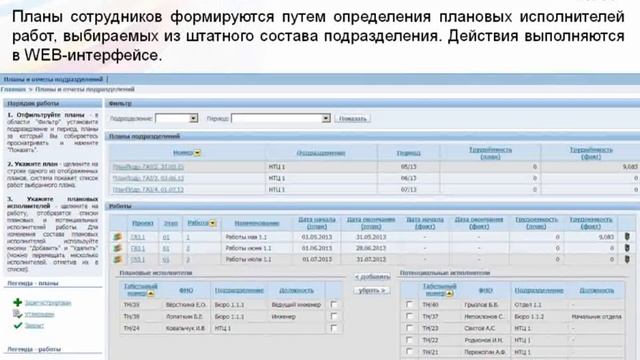Click the 'Зарегистрирован' legend link
The width and height of the screenshot is (640, 360).
coord(48,303)
